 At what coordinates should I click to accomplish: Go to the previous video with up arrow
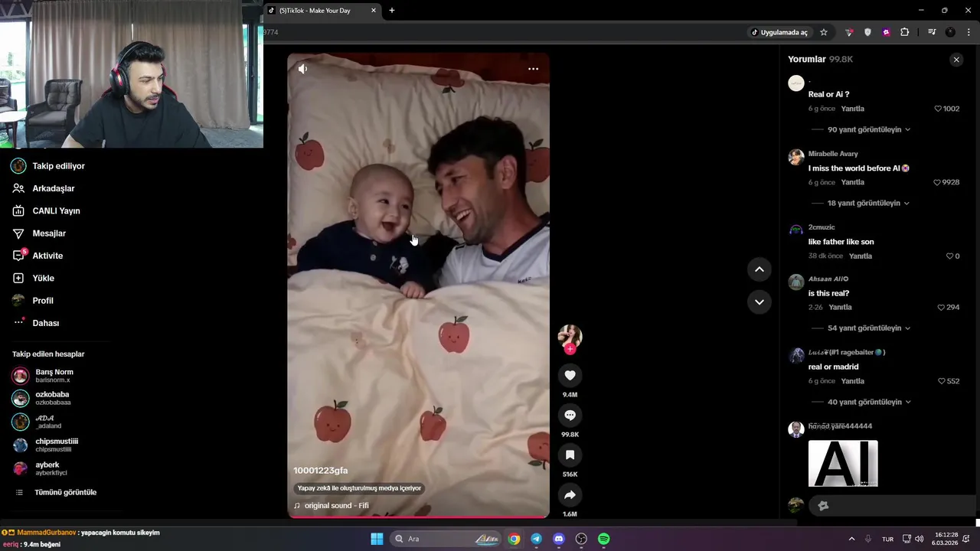(x=759, y=269)
